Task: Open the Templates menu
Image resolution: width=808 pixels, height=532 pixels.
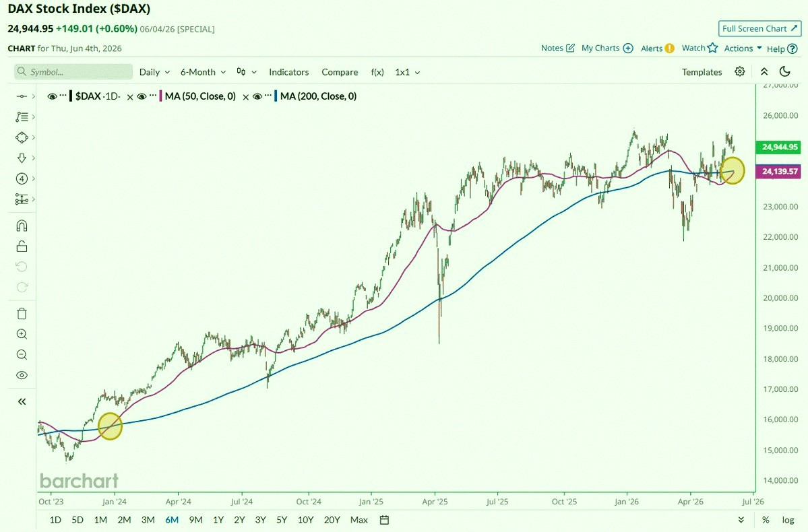Action: coord(702,72)
